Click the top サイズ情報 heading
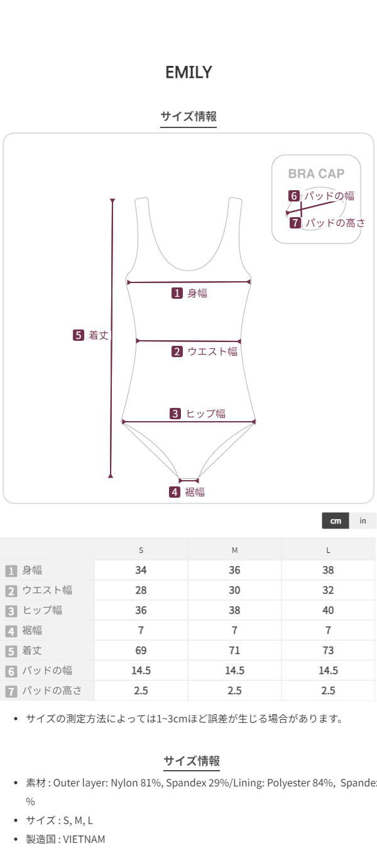 point(188,116)
